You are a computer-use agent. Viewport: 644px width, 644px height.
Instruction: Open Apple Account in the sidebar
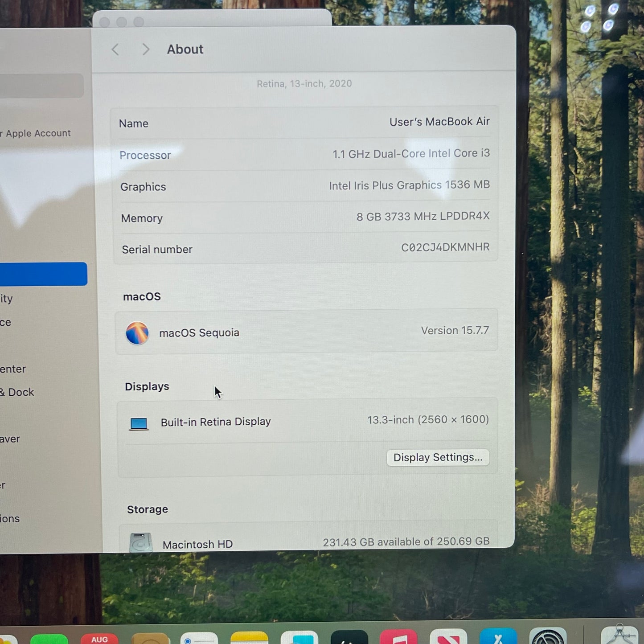[36, 133]
